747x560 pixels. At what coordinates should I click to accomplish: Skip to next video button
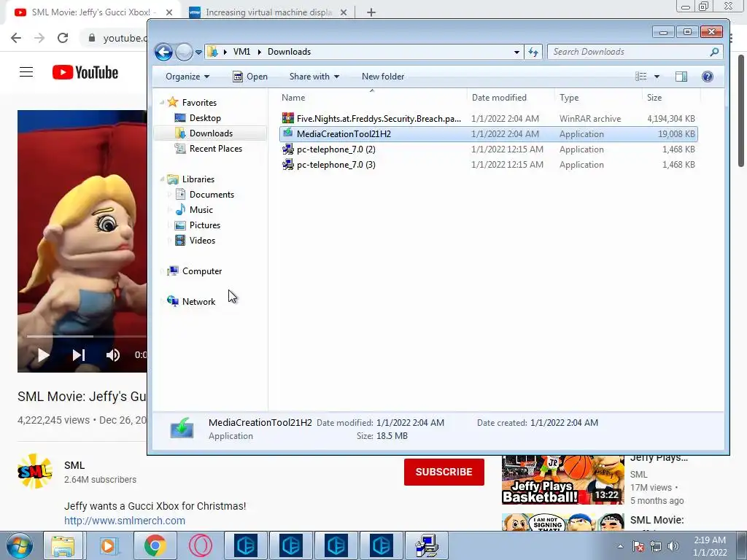pyautogui.click(x=79, y=355)
